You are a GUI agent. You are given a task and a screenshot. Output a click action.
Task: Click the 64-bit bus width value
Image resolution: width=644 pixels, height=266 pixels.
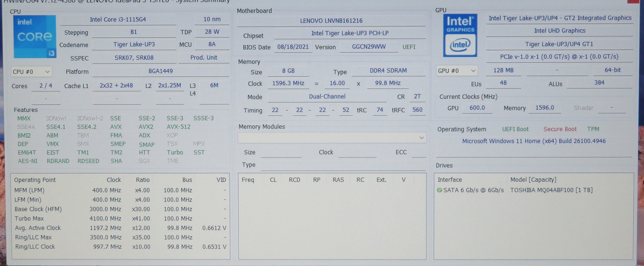click(x=613, y=70)
